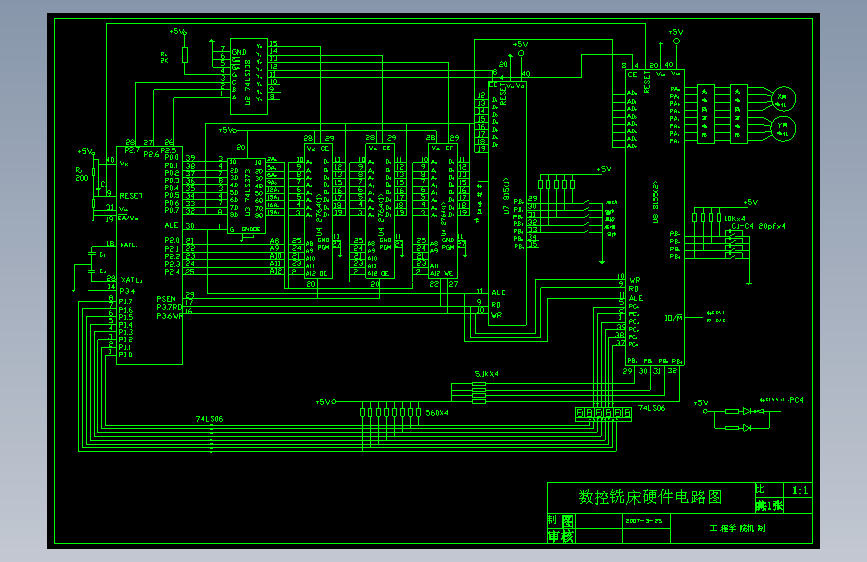
Task: Select the 5.1kx4 resistor group
Action: (x=479, y=392)
